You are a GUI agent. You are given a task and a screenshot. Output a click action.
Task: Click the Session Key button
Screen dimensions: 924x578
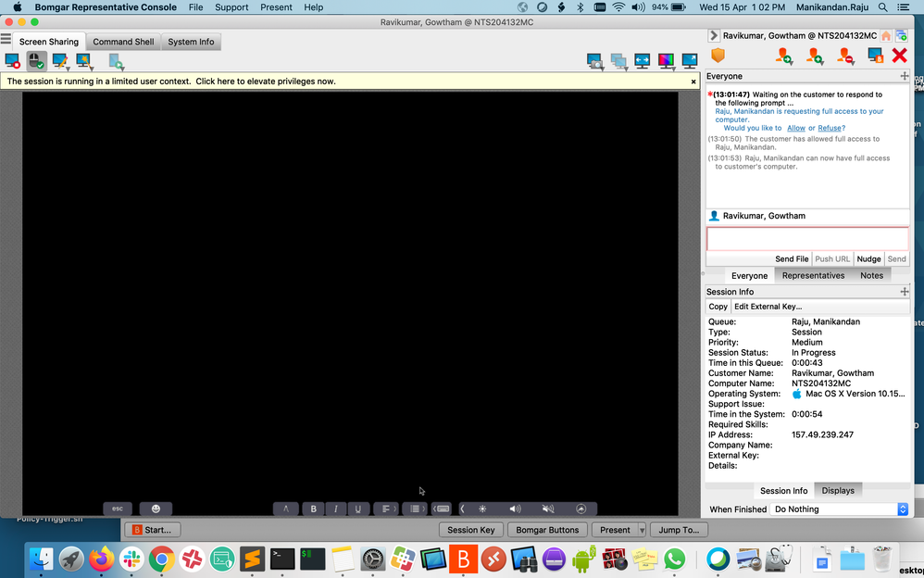point(471,530)
